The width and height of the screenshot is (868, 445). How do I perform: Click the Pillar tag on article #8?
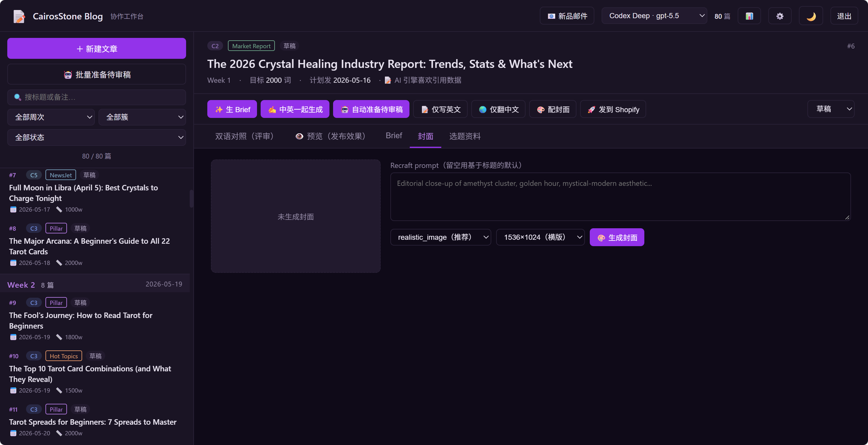(56, 228)
